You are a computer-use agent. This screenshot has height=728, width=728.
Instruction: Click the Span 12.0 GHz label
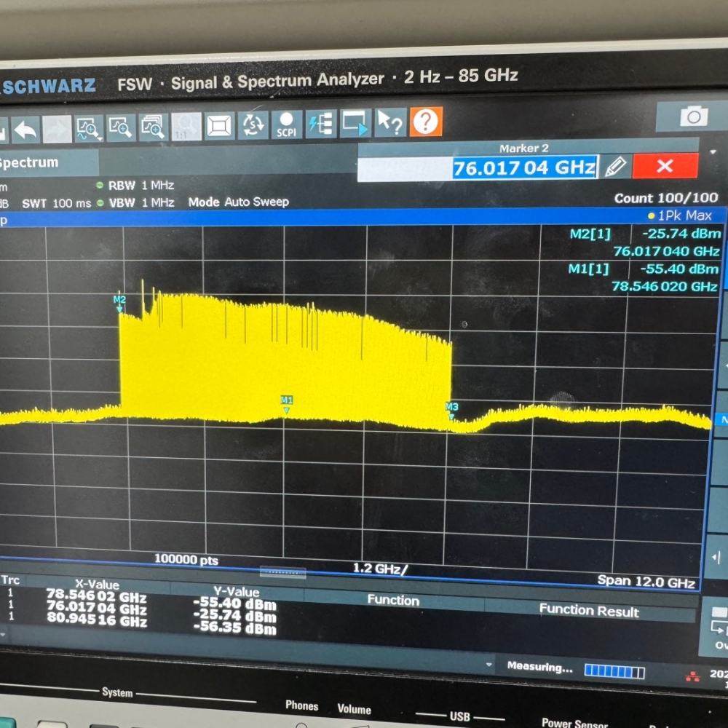click(646, 581)
